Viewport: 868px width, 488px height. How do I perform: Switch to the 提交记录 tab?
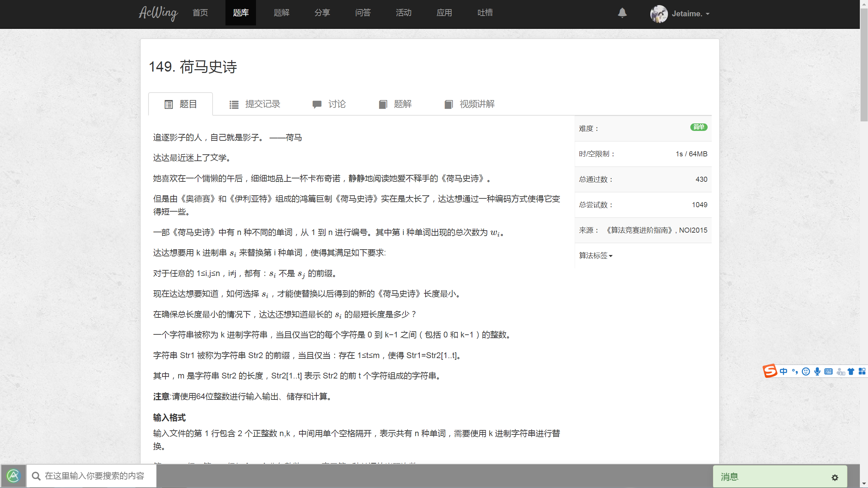[x=263, y=104]
